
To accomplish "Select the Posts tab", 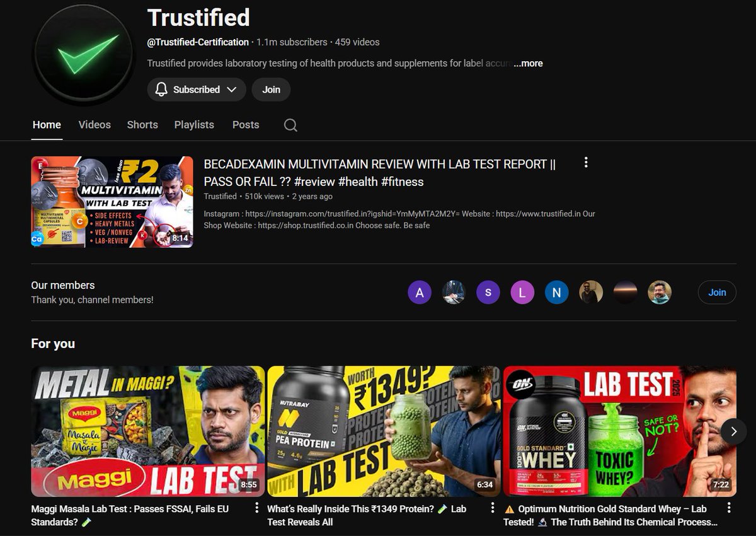I will click(246, 125).
